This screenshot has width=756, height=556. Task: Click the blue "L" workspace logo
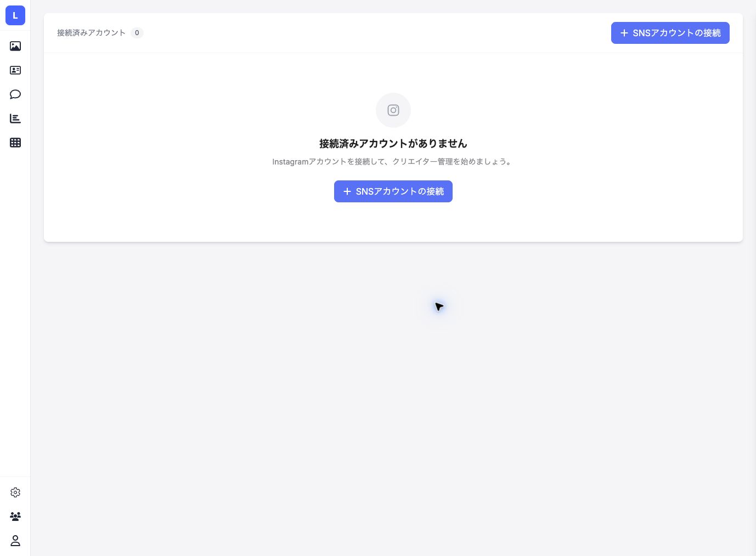click(x=15, y=15)
